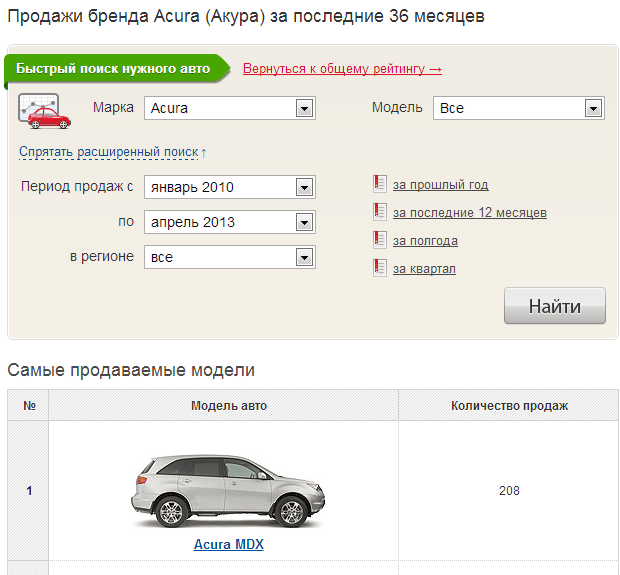
Task: Expand the end period dropdown 'апрель 2013'
Action: click(230, 222)
